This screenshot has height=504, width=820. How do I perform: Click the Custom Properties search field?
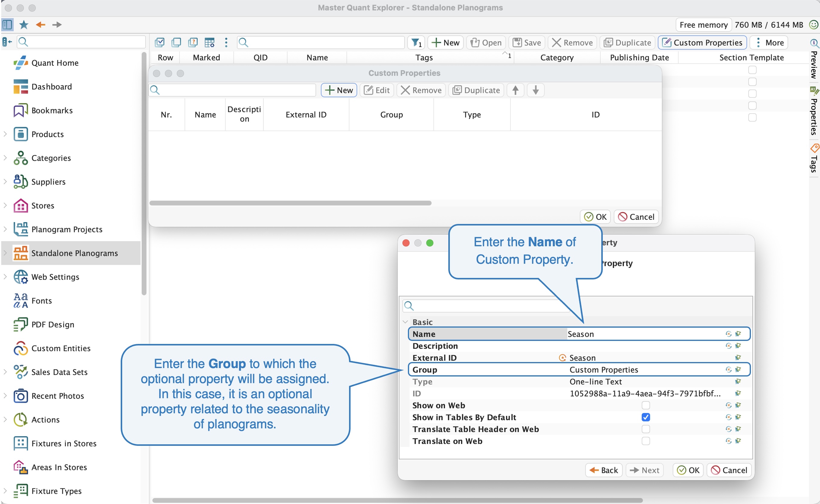[x=233, y=90]
